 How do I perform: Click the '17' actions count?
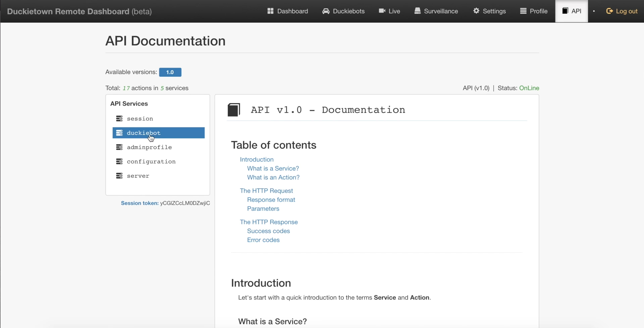point(126,88)
